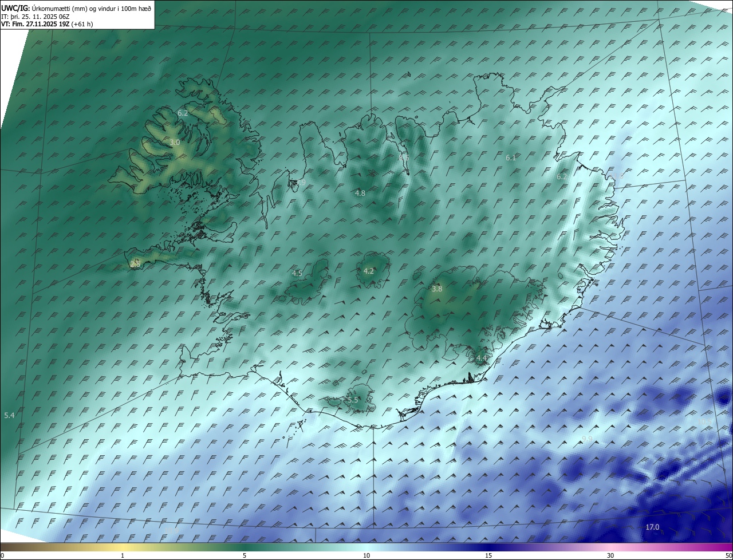Click the colorbar tick label 0

pyautogui.click(x=2, y=555)
